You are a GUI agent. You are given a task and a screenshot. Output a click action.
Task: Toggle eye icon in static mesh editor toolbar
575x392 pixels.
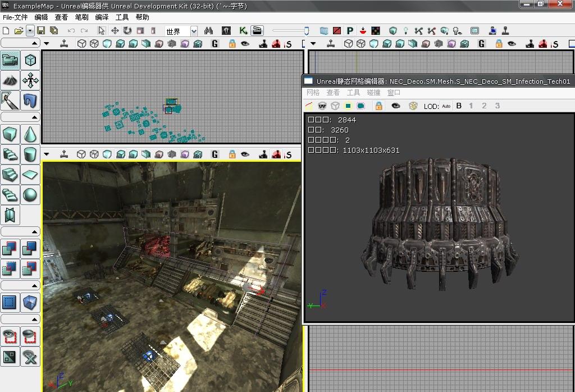click(396, 106)
